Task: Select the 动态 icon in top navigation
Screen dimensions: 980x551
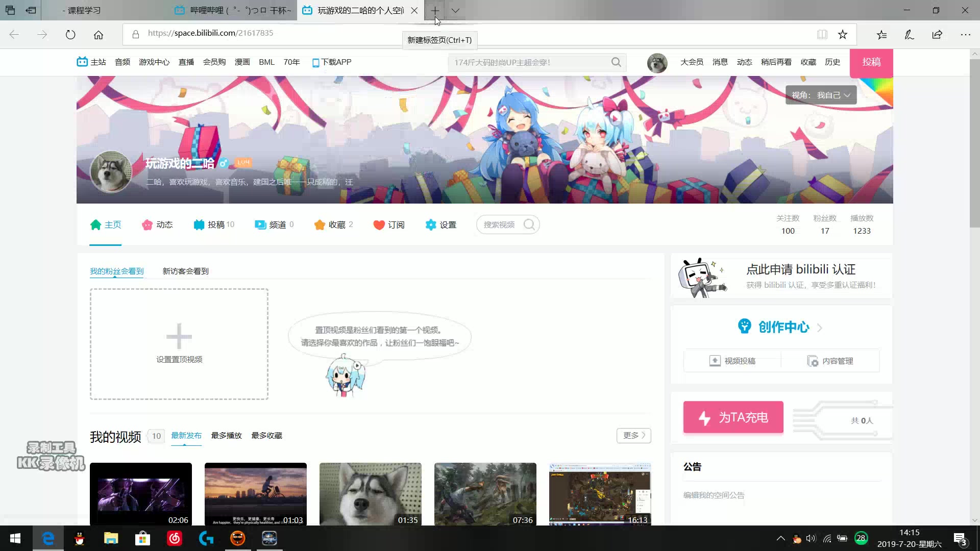Action: click(745, 62)
